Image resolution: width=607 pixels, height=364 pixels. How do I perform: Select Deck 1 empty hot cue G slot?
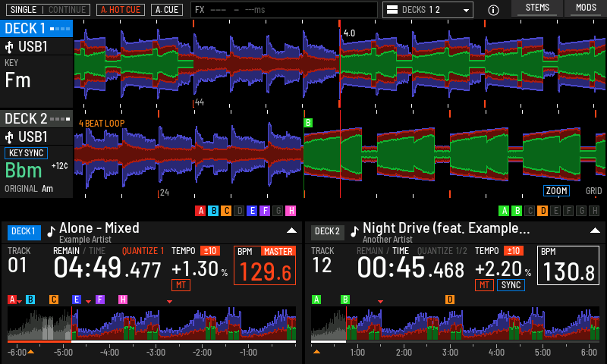click(278, 211)
